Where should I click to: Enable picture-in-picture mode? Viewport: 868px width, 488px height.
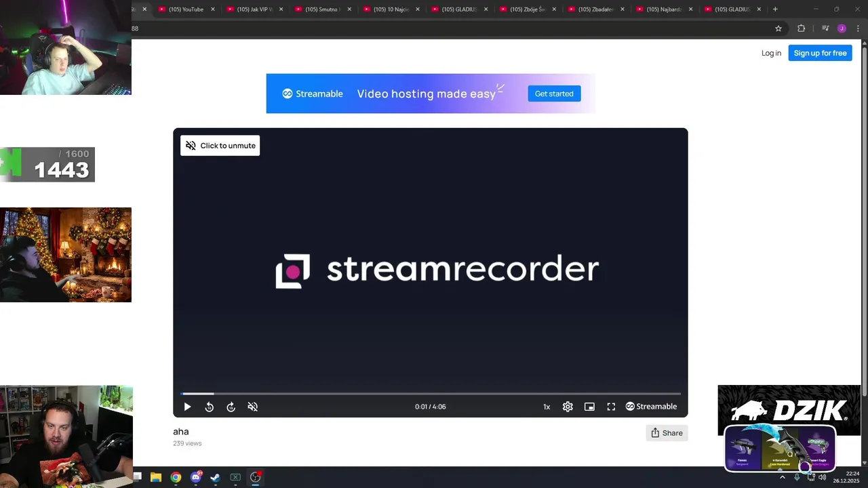589,407
